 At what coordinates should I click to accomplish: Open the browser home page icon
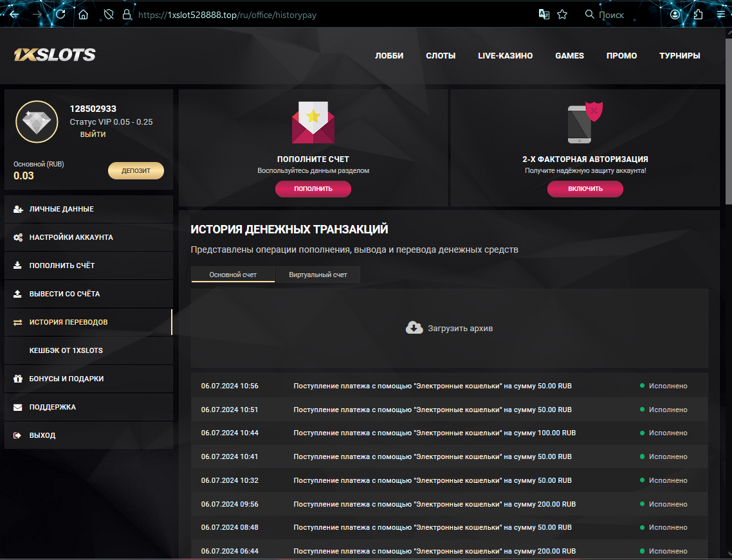(x=83, y=15)
